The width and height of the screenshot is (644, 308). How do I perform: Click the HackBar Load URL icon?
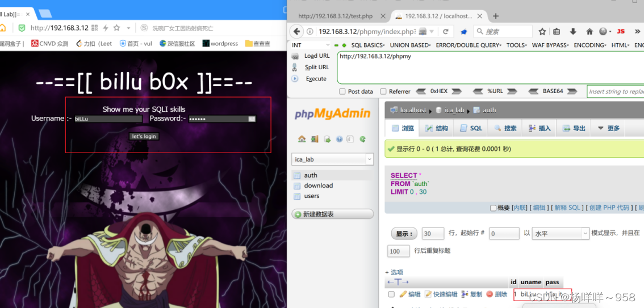(x=295, y=56)
